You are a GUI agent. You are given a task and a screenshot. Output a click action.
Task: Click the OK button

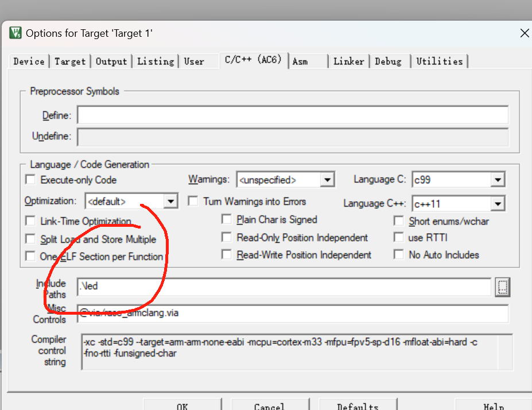point(182,405)
